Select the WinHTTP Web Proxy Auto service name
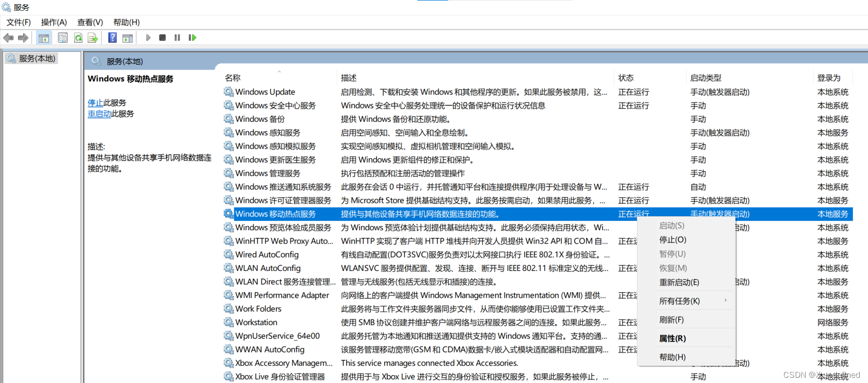868x383 pixels. (284, 241)
